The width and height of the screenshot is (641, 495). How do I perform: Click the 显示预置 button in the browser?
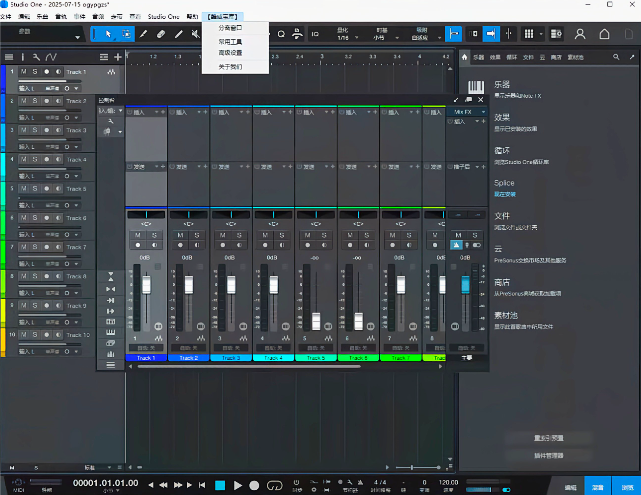[x=549, y=438]
